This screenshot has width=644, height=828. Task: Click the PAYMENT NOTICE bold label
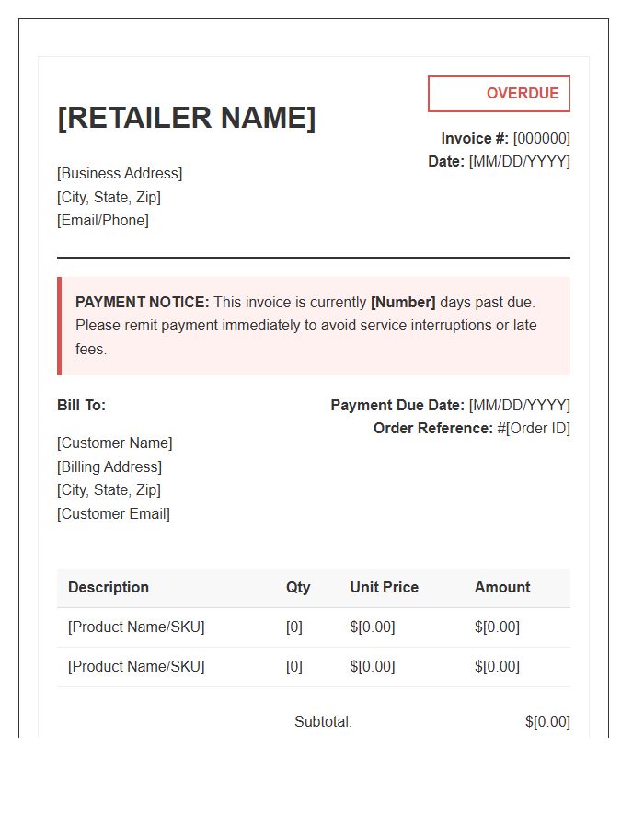[x=143, y=302]
